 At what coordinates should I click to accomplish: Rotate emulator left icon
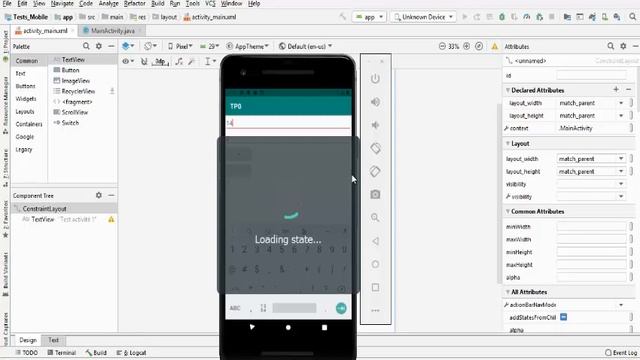coord(376,148)
